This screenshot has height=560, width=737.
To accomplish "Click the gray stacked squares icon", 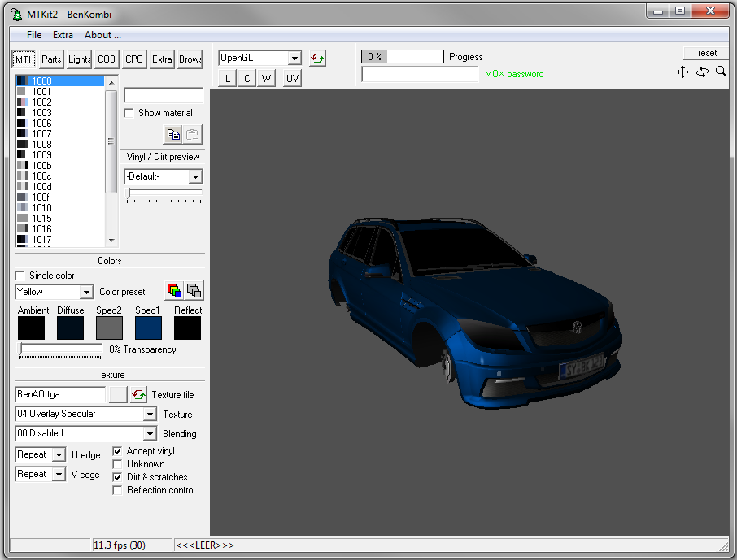I will point(194,291).
